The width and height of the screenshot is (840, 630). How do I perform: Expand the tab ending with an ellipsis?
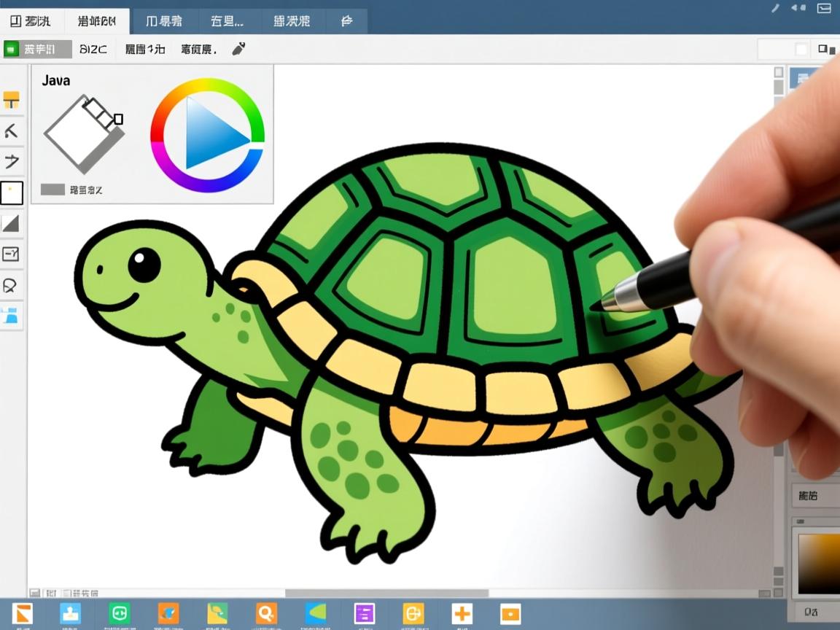click(227, 21)
